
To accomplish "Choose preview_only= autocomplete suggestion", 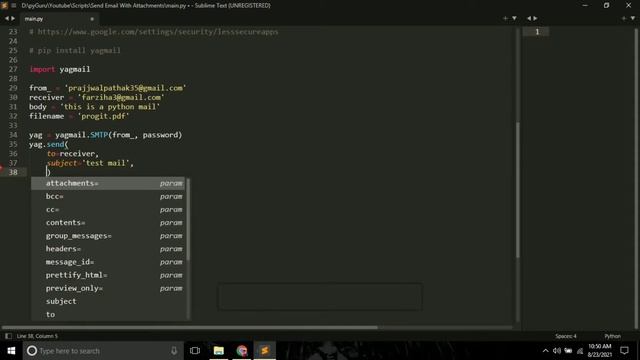I will (108, 288).
